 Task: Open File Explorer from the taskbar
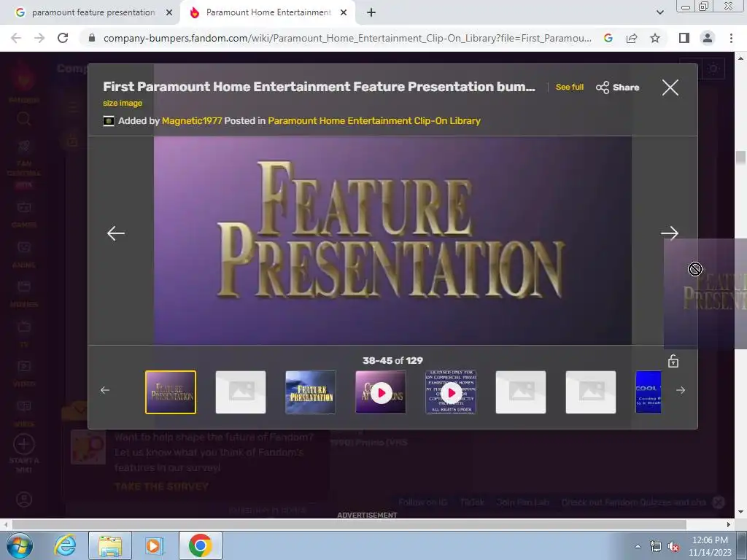(110, 545)
